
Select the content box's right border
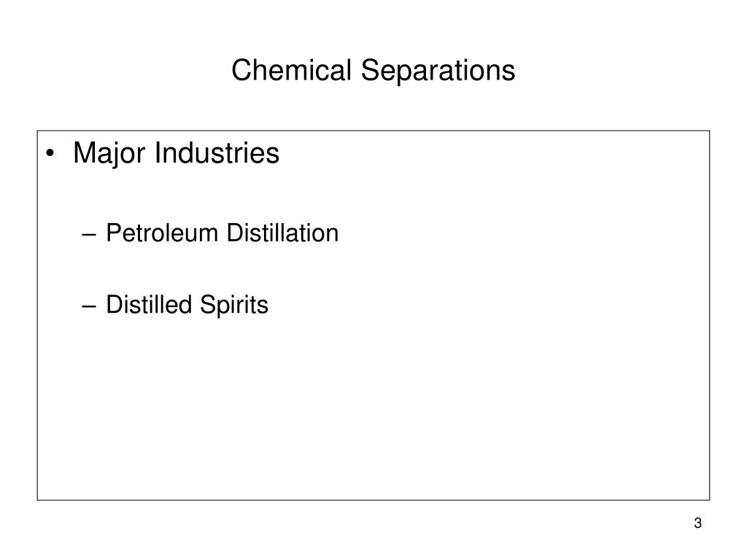(x=709, y=315)
